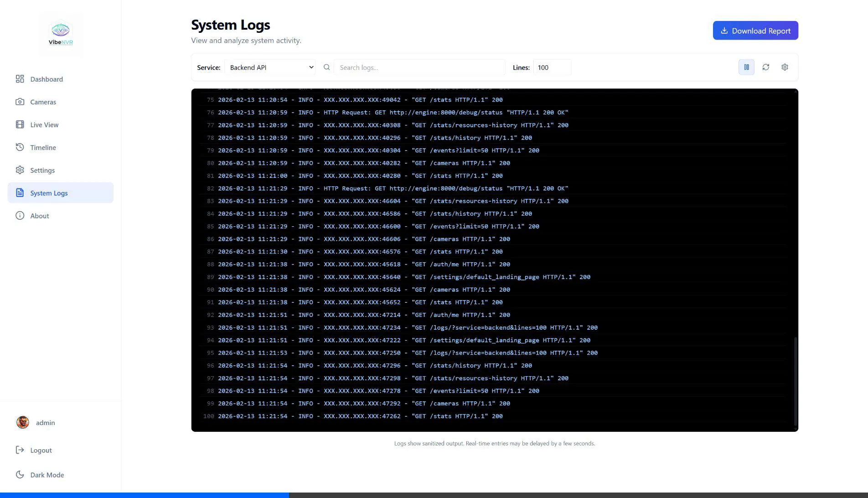Viewport: 868px width, 498px height.
Task: Open Timeline via the clock icon
Action: click(20, 147)
